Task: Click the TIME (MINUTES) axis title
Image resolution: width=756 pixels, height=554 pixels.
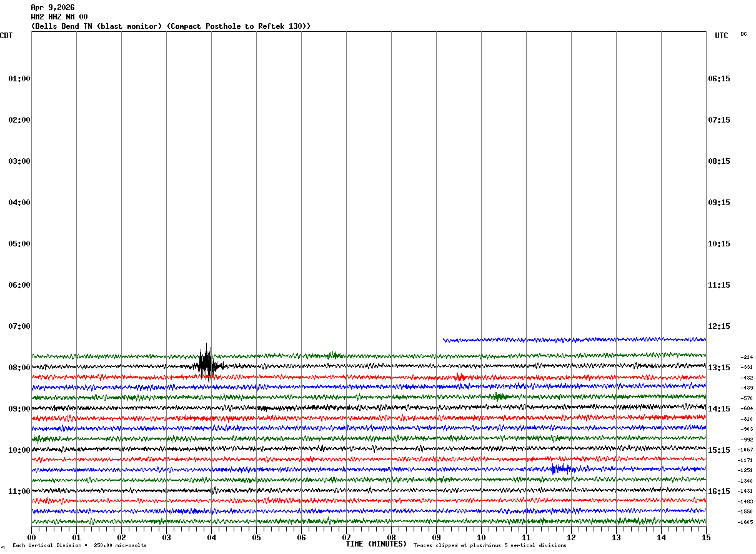Action: [x=376, y=544]
